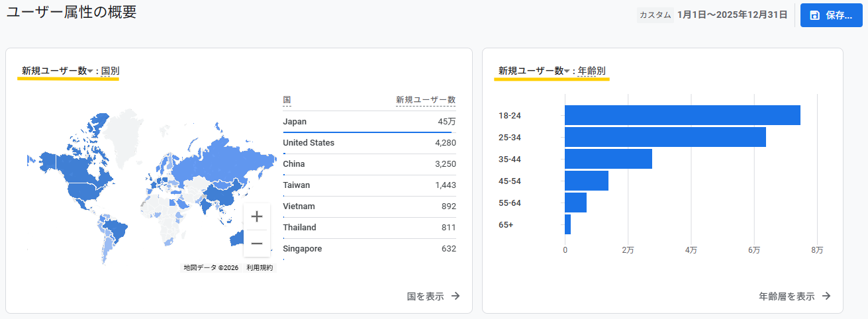This screenshot has width=868, height=319.
Task: Click Australia on the world map
Action: tap(236, 240)
